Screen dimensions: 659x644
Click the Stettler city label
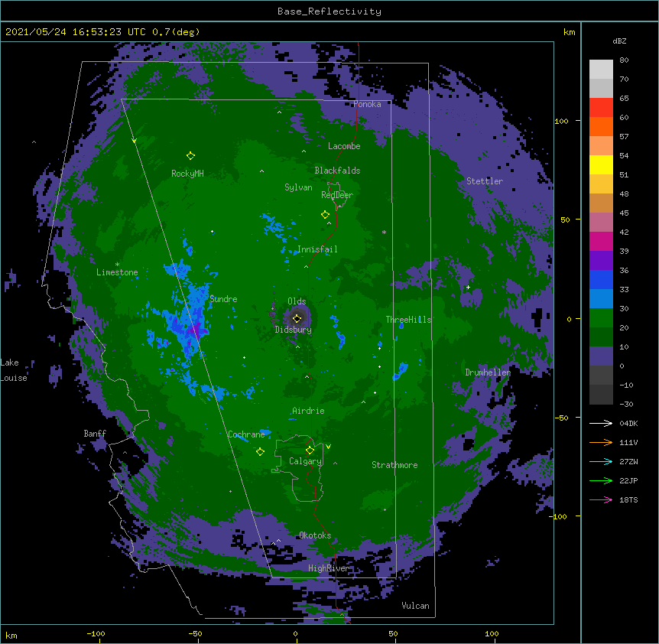click(485, 181)
